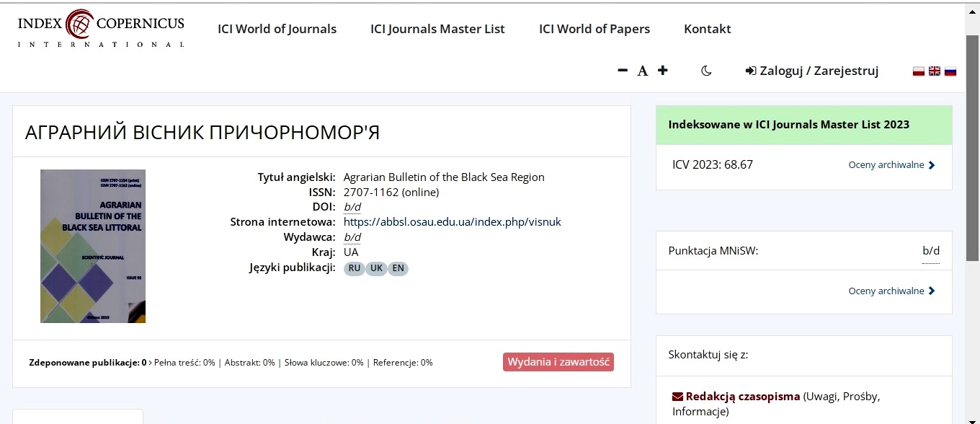The width and height of the screenshot is (980, 424).
Task: Click the Wydania i zawartość button
Action: click(558, 362)
